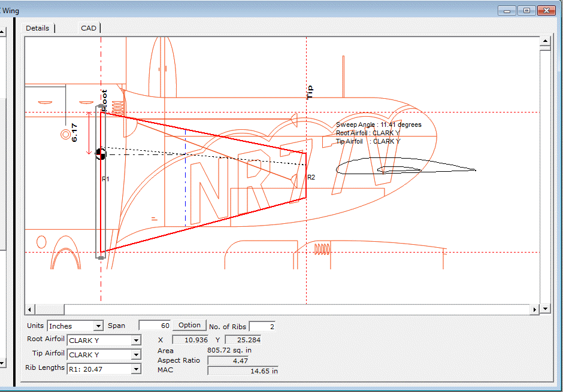The image size is (563, 392).
Task: Click the vertical scrollbar down arrow
Action: (545, 309)
